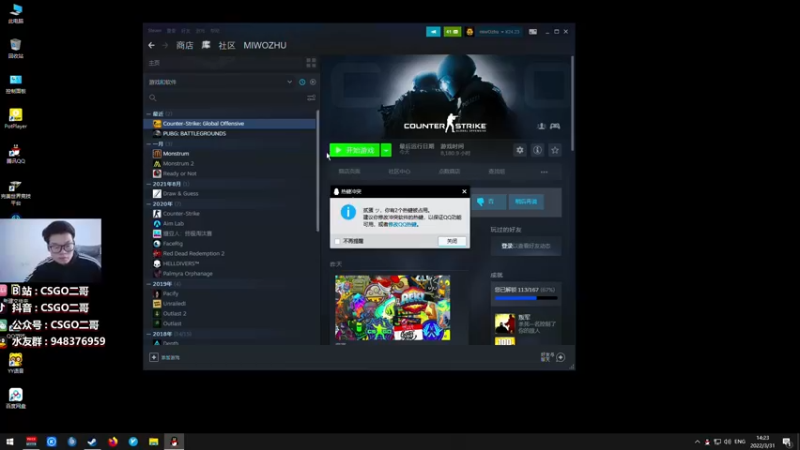
Task: Follow the 修改QQ热键 link
Action: coord(403,224)
